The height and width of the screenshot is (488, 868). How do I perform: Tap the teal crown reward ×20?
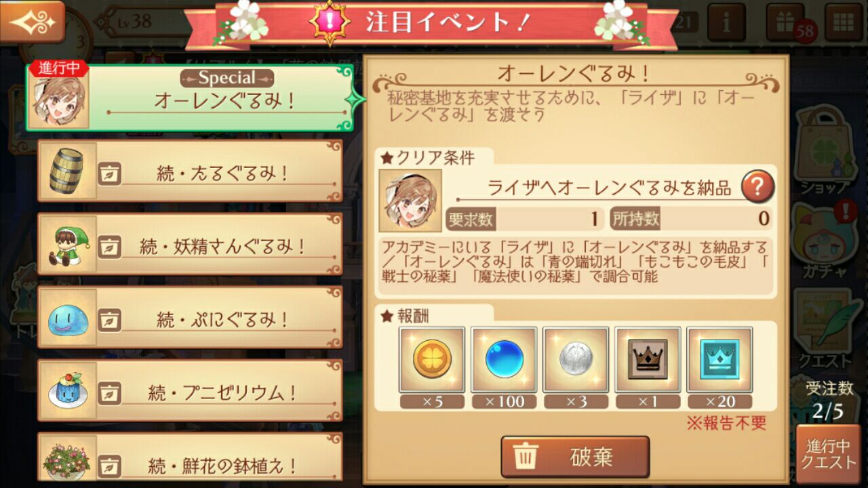coord(719,359)
